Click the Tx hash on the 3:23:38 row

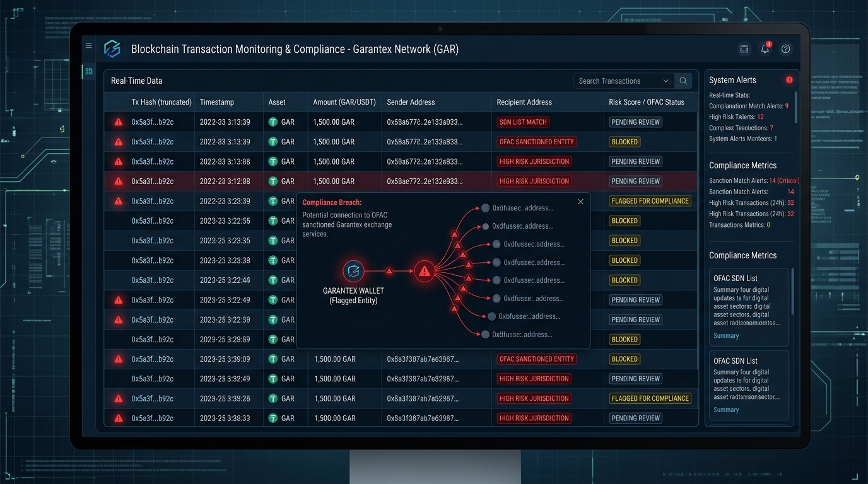(152, 260)
